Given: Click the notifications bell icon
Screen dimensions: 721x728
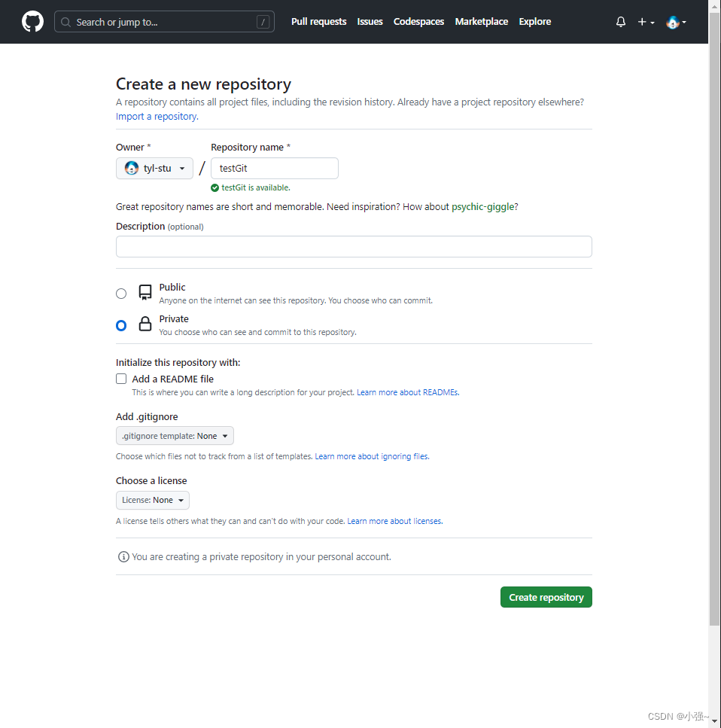Looking at the screenshot, I should coord(621,22).
